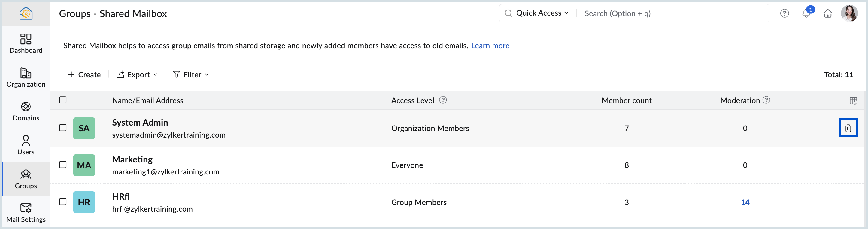868x229 pixels.
Task: Expand the Quick Access dropdown
Action: [x=542, y=13]
